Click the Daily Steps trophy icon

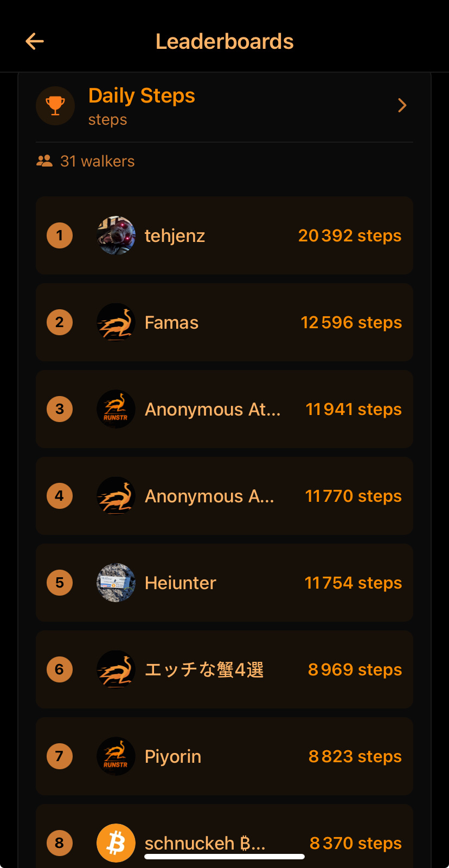tap(55, 105)
